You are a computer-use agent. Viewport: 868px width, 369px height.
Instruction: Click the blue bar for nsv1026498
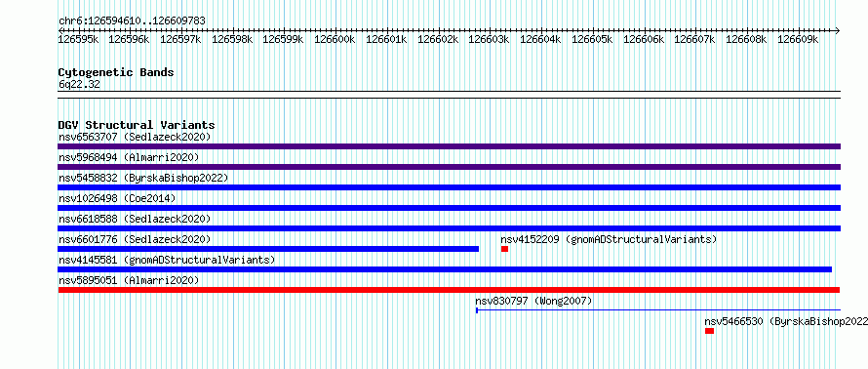click(449, 208)
